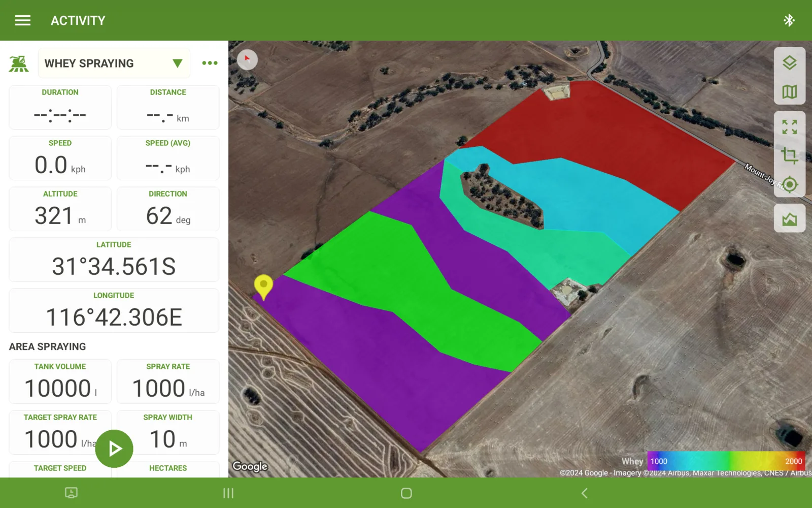Screen dimensions: 812x508
Task: Start the activity with the play button
Action: [x=114, y=449]
